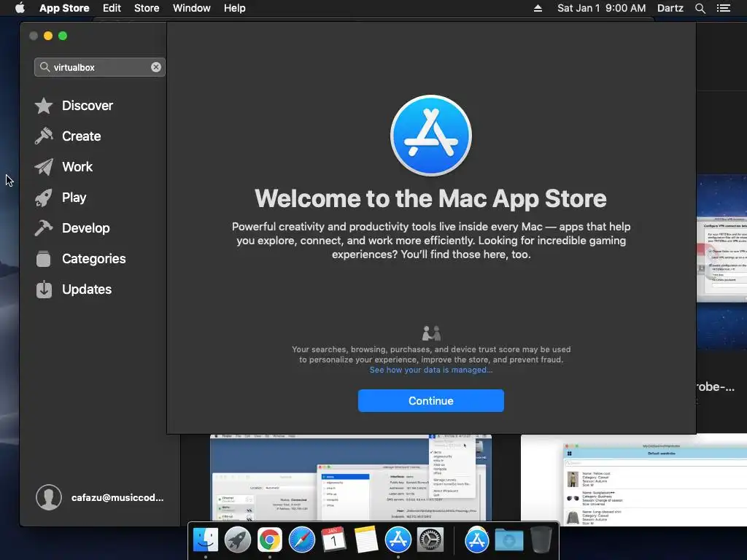
Task: Launch Safari from the Dock
Action: (301, 540)
